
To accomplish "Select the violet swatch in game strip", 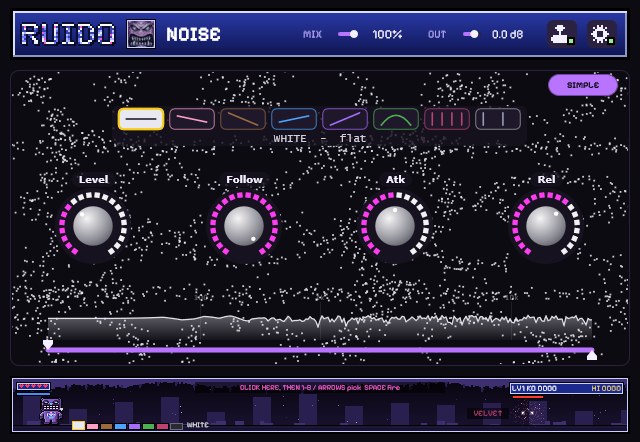I will (134, 426).
